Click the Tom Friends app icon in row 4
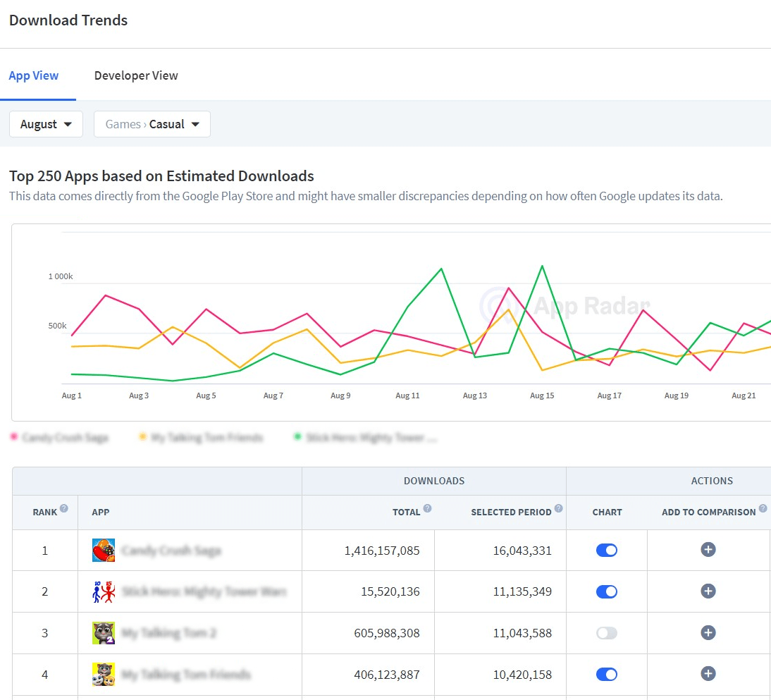The height and width of the screenshot is (700, 771). pos(104,674)
